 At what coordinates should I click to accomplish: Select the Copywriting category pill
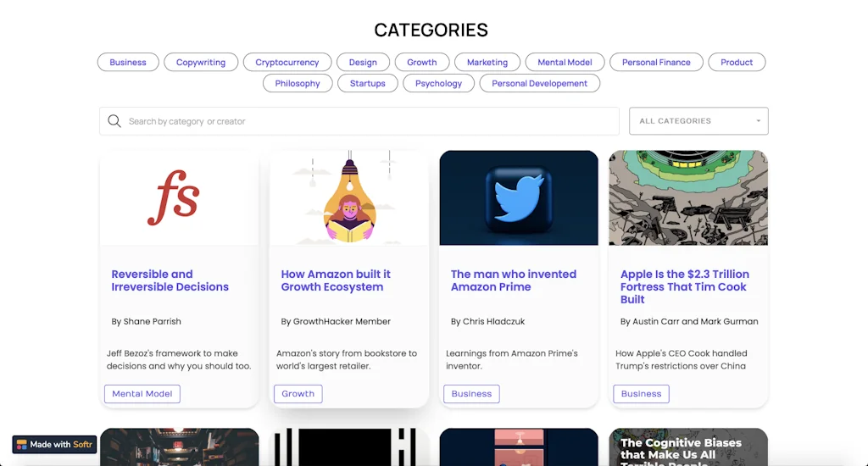click(201, 62)
